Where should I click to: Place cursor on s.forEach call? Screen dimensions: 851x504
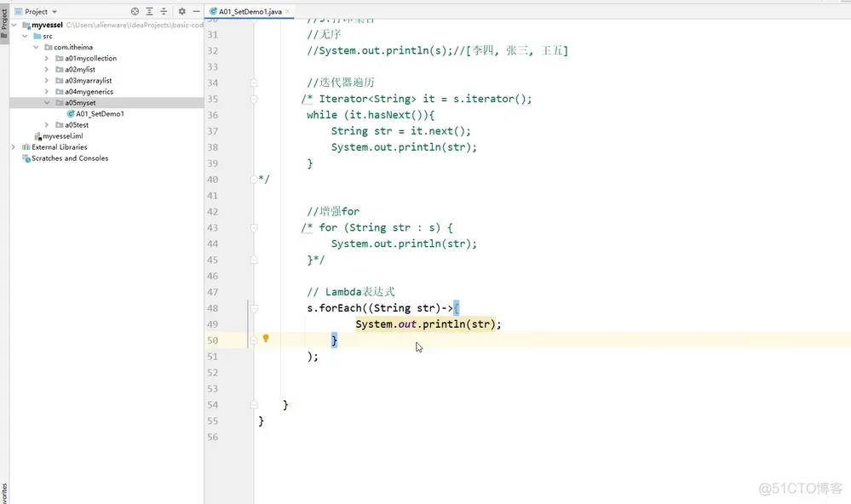(x=334, y=308)
